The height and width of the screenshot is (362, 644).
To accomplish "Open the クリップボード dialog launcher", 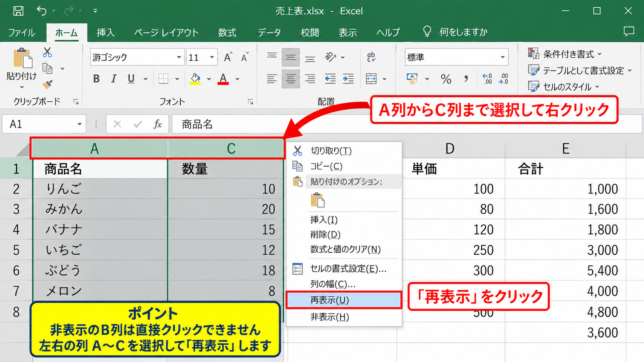I will [x=76, y=102].
